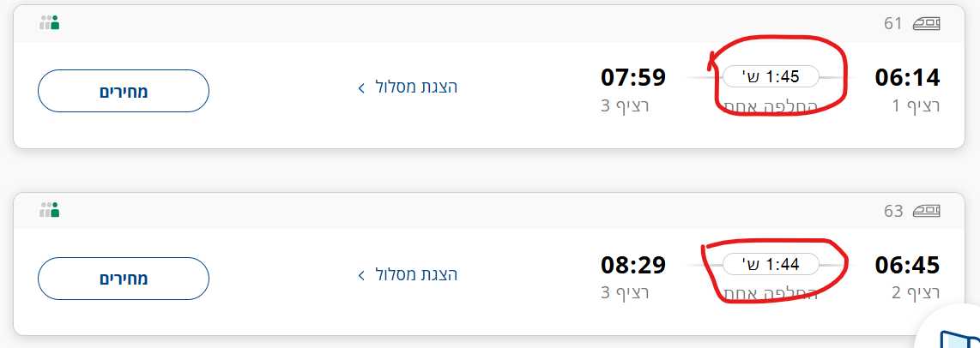This screenshot has width=980, height=348.
Task: Click the 07:59 arrival time
Action: [x=633, y=77]
